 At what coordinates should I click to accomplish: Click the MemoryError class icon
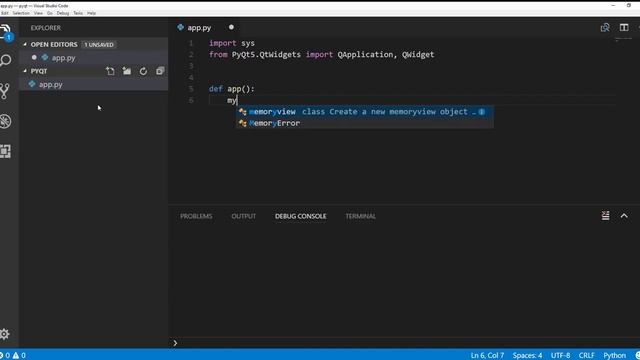point(242,123)
